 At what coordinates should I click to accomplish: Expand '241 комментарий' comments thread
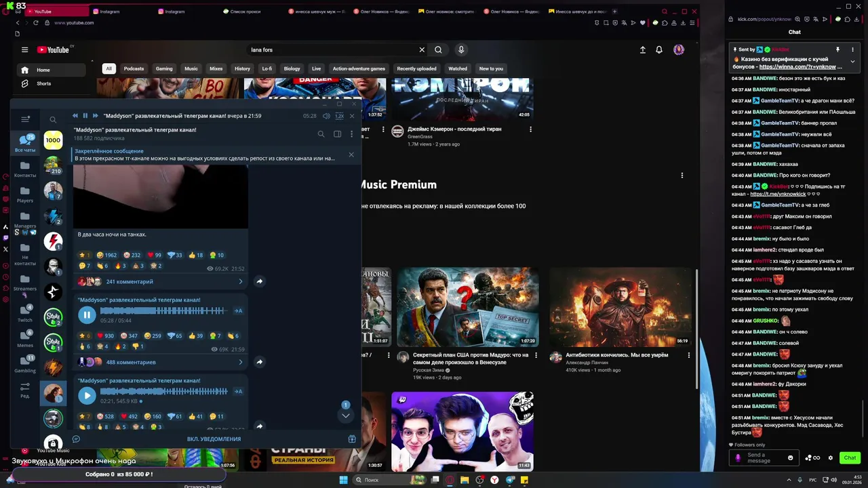point(160,281)
